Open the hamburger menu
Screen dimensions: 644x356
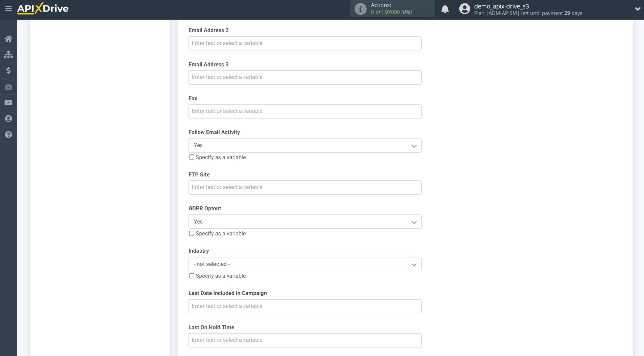tap(8, 8)
